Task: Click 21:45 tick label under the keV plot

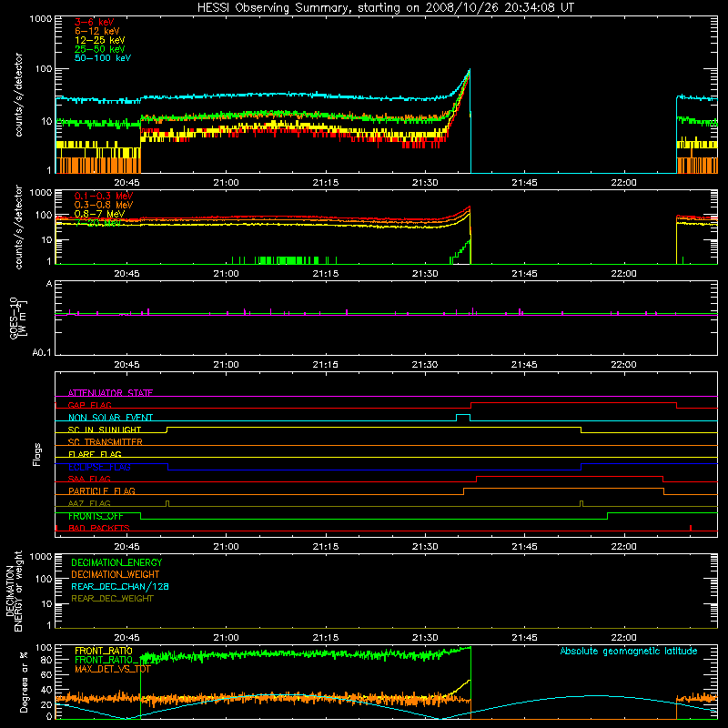Action: pyautogui.click(x=524, y=183)
